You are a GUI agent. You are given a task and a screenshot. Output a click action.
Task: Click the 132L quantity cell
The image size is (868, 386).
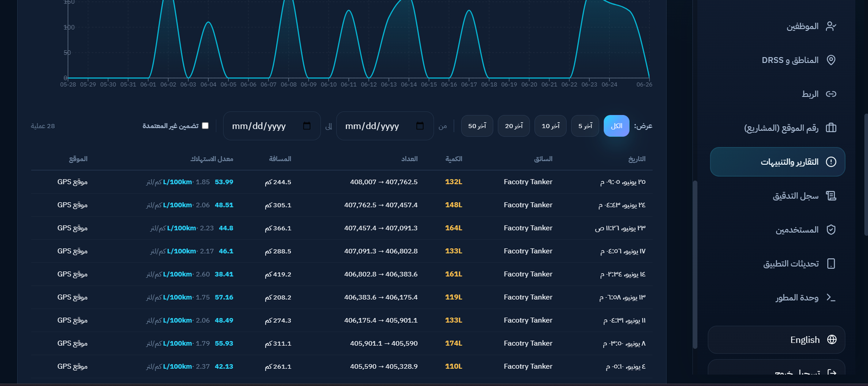click(454, 182)
